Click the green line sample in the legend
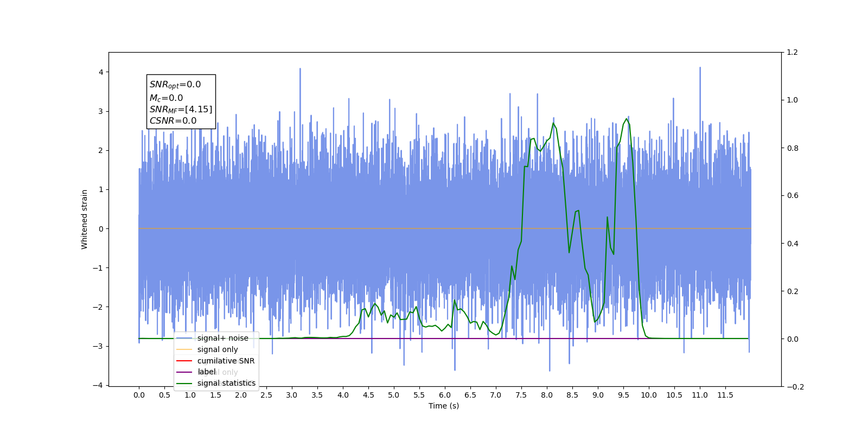The image size is (868, 434). click(184, 383)
